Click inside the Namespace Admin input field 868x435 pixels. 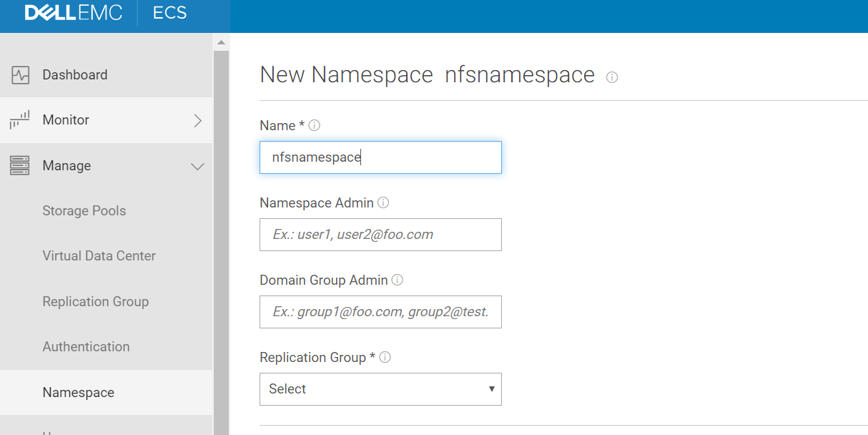[x=380, y=235]
